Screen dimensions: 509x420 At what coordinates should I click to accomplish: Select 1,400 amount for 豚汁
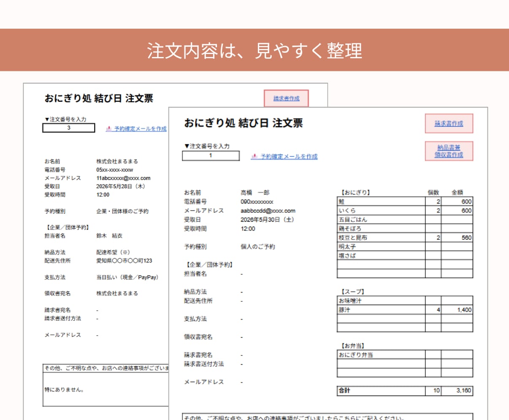(457, 310)
